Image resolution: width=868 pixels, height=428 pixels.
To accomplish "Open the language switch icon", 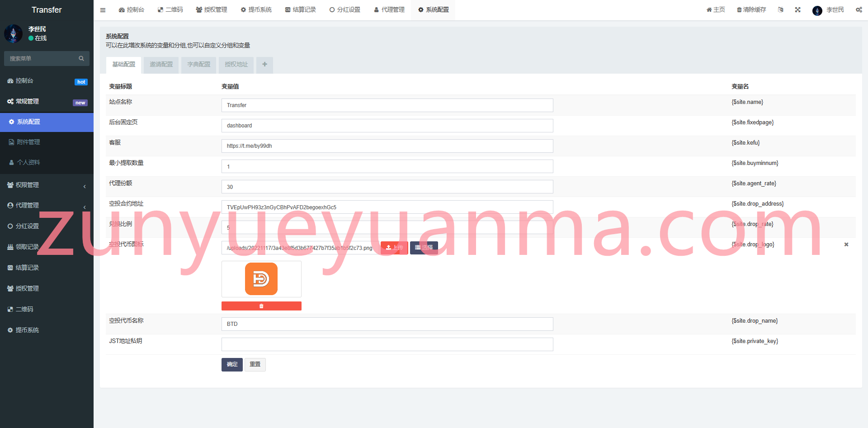I will point(780,10).
